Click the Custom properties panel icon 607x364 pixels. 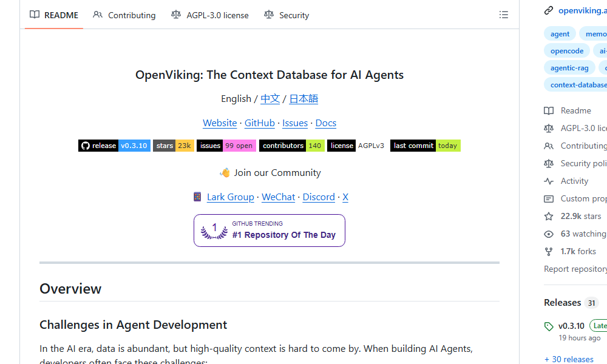(550, 198)
